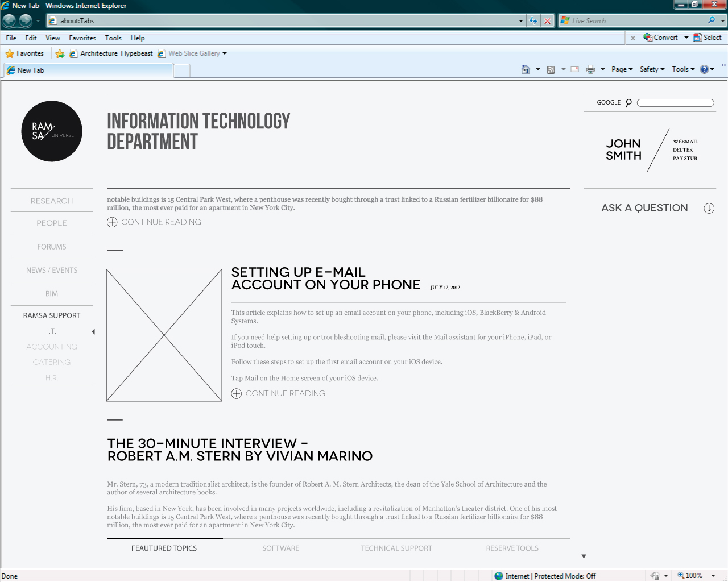Switch to the Software topics tab
The width and height of the screenshot is (728, 582).
tap(280, 548)
